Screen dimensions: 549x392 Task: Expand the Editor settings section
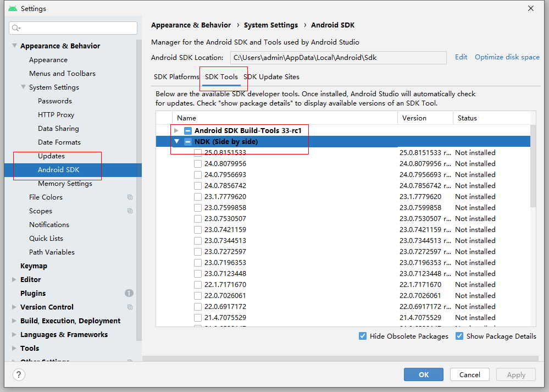pos(14,280)
